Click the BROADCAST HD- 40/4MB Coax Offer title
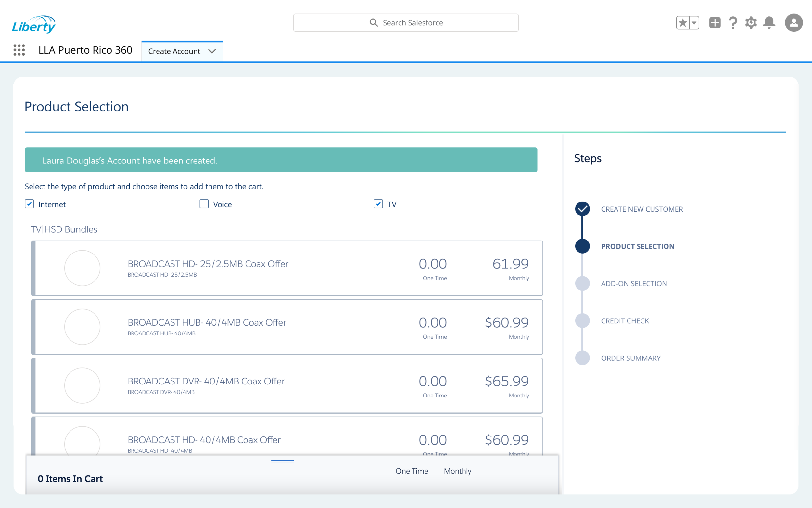The image size is (812, 508). pos(204,440)
